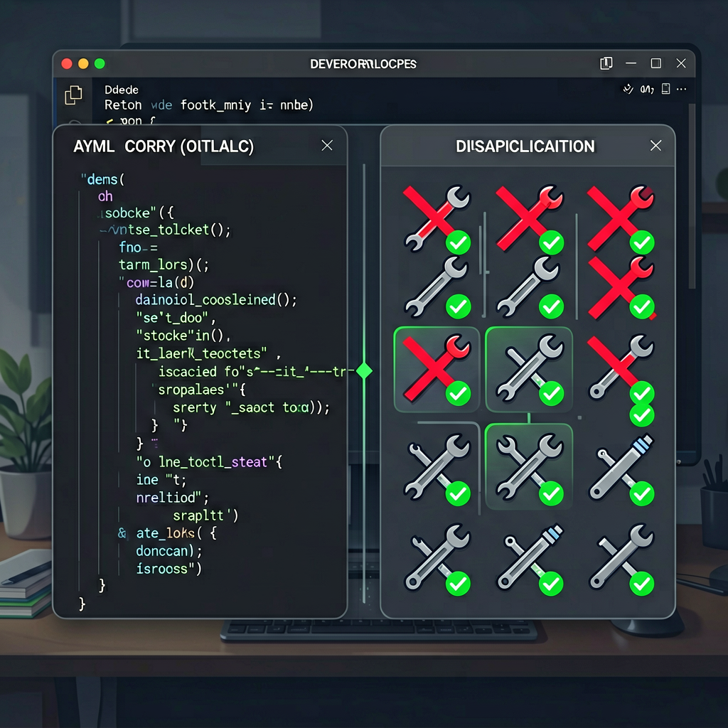Toggle the standalone green check below the third-row icons
728x728 pixels.
(642, 415)
